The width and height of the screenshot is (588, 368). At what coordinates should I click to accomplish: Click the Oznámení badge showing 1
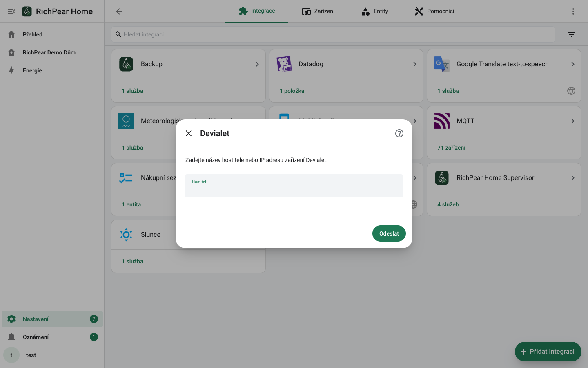coord(94,337)
